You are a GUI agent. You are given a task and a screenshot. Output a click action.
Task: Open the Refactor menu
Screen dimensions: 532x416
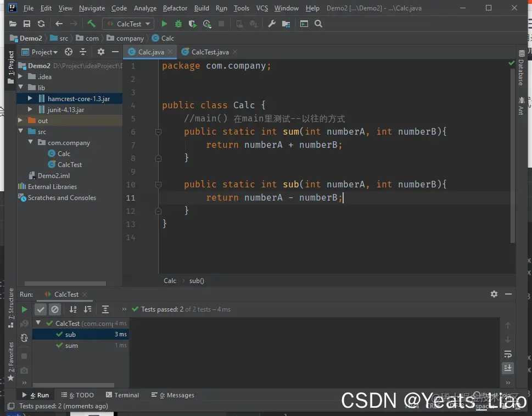tap(175, 8)
